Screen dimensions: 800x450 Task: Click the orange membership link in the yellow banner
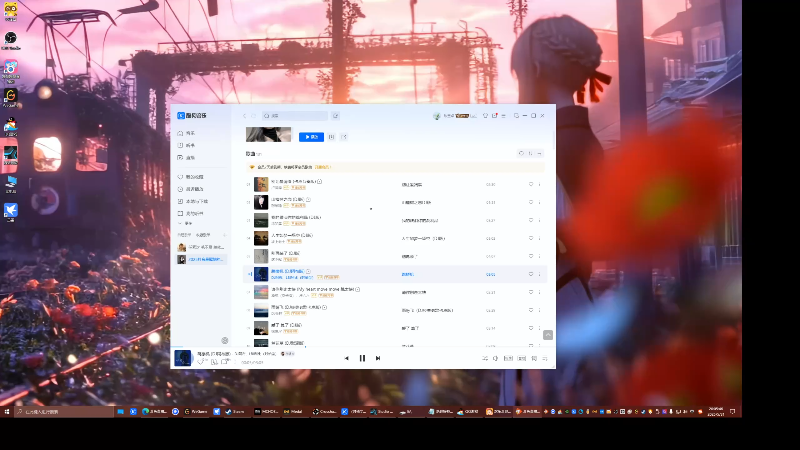[322, 167]
